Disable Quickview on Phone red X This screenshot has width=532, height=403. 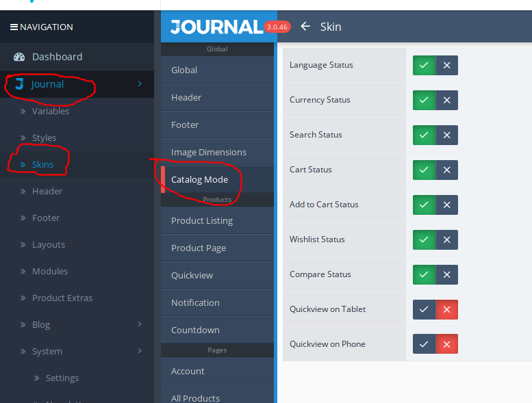coord(447,344)
